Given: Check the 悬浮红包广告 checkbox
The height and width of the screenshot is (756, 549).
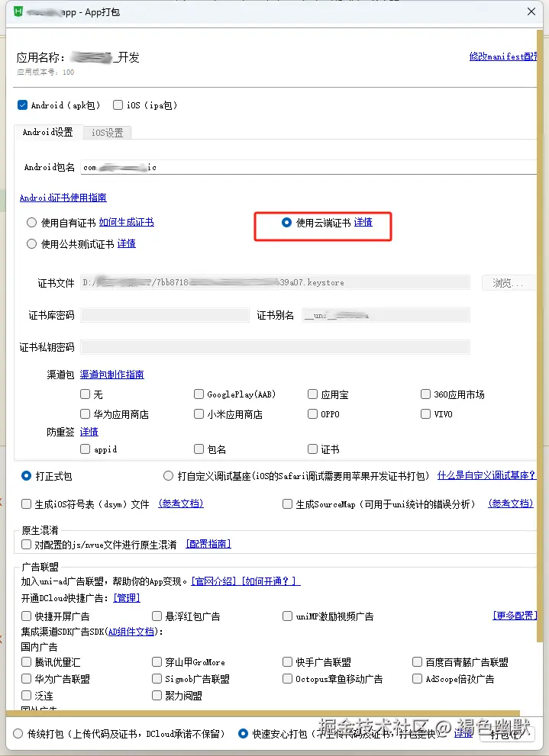Looking at the screenshot, I should pos(157,616).
